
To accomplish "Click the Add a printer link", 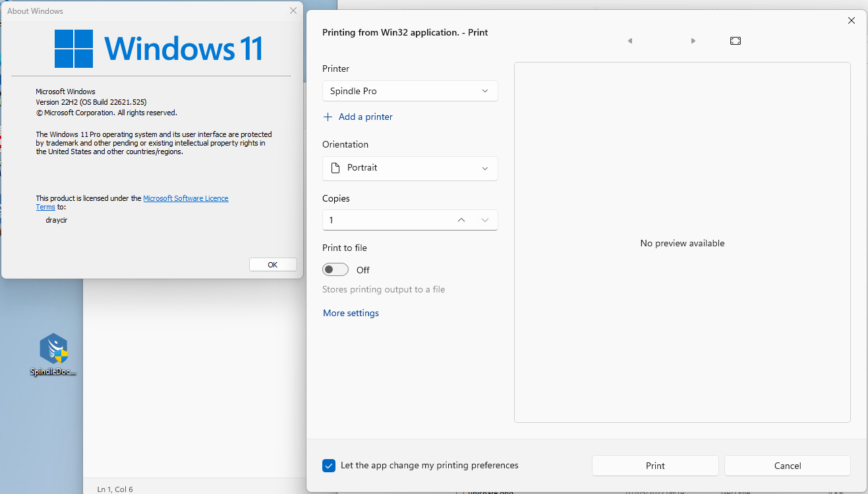I will 366,117.
